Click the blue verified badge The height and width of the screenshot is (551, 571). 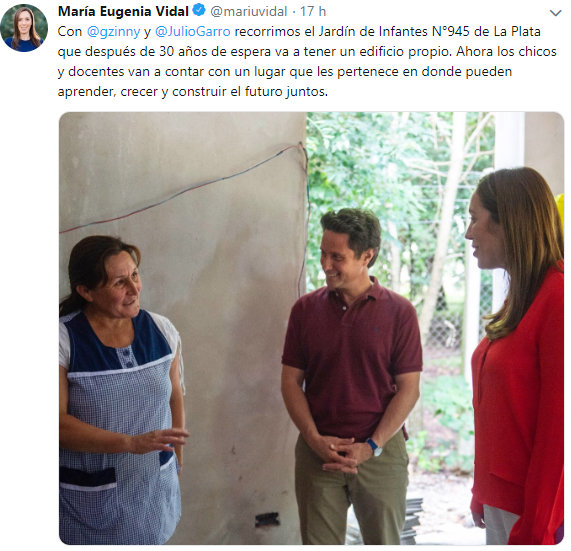(x=199, y=11)
